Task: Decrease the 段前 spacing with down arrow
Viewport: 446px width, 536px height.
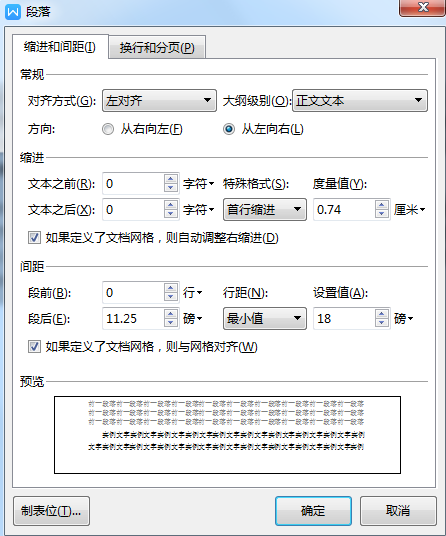Action: pos(171,297)
